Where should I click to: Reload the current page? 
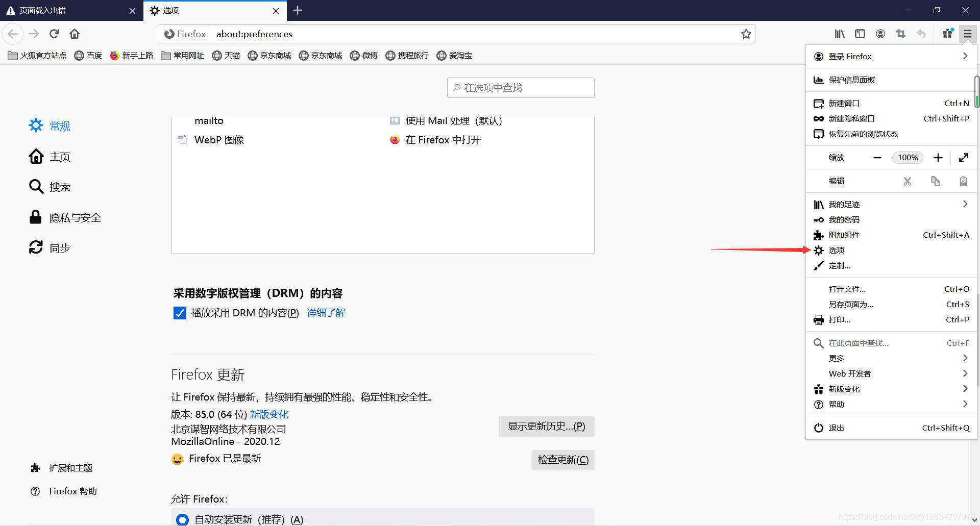pos(54,34)
